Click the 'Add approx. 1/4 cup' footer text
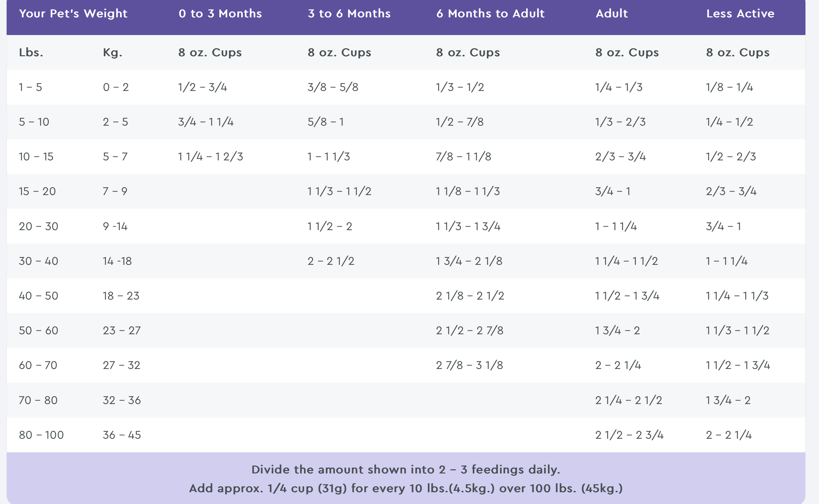This screenshot has width=819, height=504. tap(406, 488)
